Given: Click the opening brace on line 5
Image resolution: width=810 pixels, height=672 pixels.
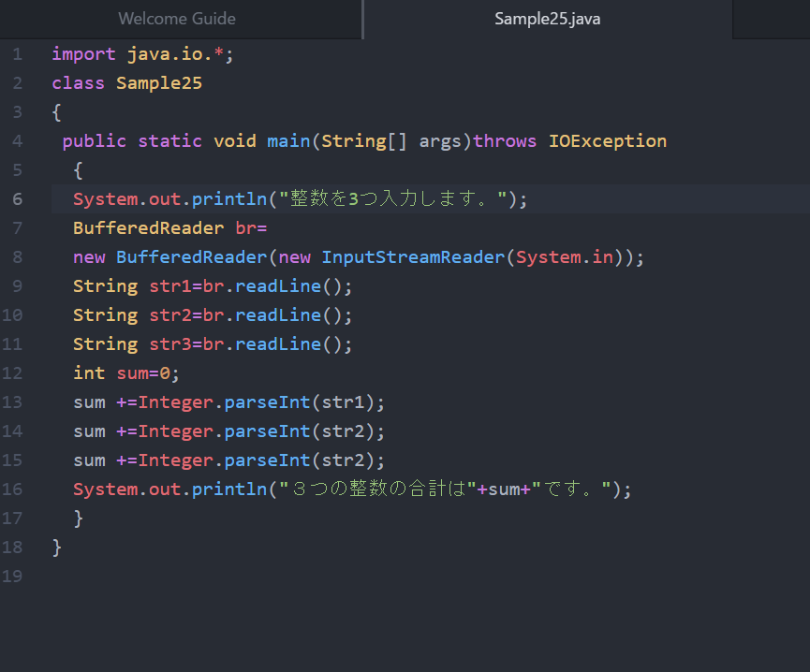Looking at the screenshot, I should pos(78,169).
